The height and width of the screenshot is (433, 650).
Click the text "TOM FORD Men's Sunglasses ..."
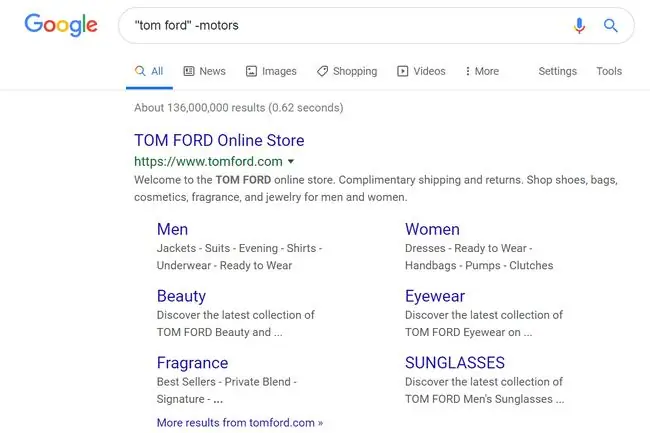click(x=485, y=399)
